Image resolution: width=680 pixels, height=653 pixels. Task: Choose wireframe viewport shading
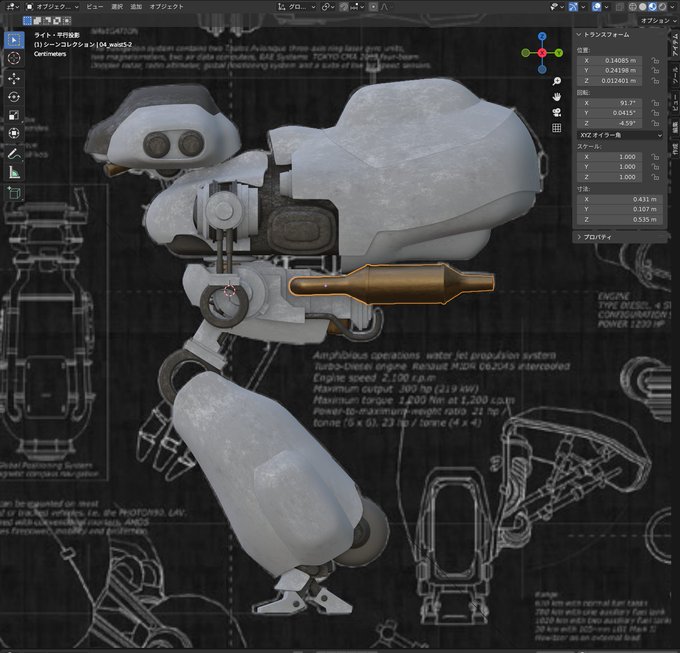(633, 7)
